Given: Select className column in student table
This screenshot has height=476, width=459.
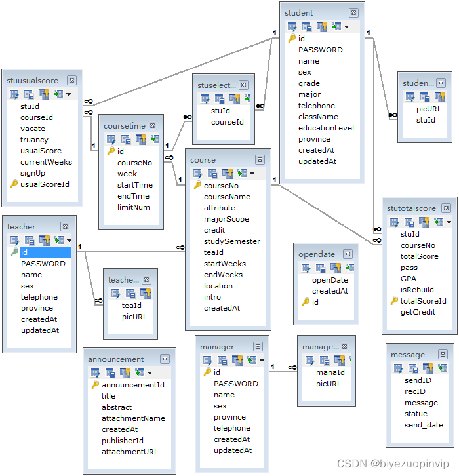Looking at the screenshot, I should (318, 117).
